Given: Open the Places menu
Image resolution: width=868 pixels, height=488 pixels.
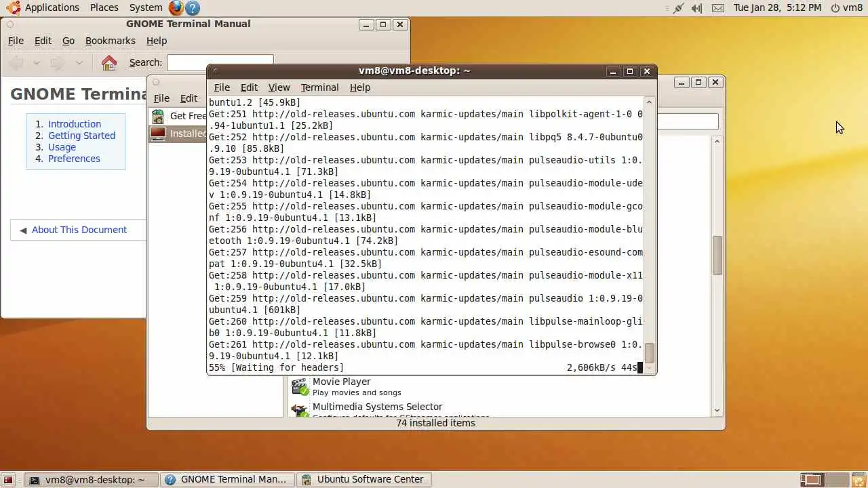Looking at the screenshot, I should (104, 7).
